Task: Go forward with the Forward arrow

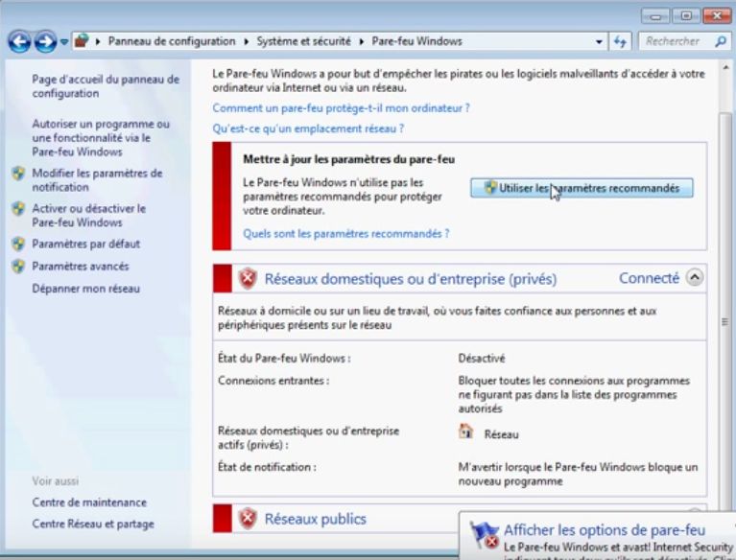Action: (45, 42)
